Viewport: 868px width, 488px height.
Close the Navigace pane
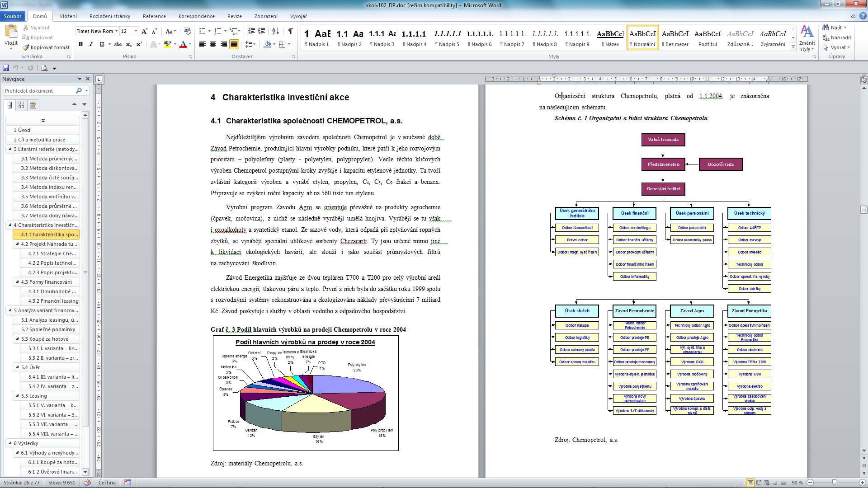pyautogui.click(x=88, y=79)
